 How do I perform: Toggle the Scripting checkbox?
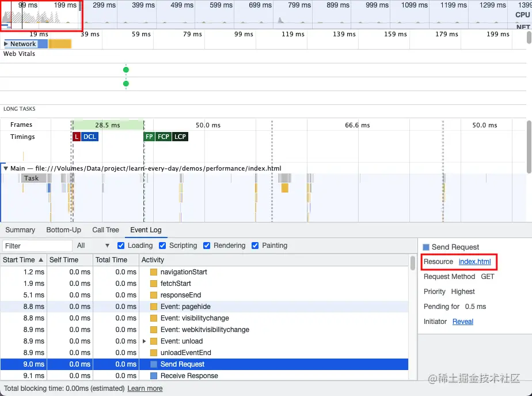162,246
